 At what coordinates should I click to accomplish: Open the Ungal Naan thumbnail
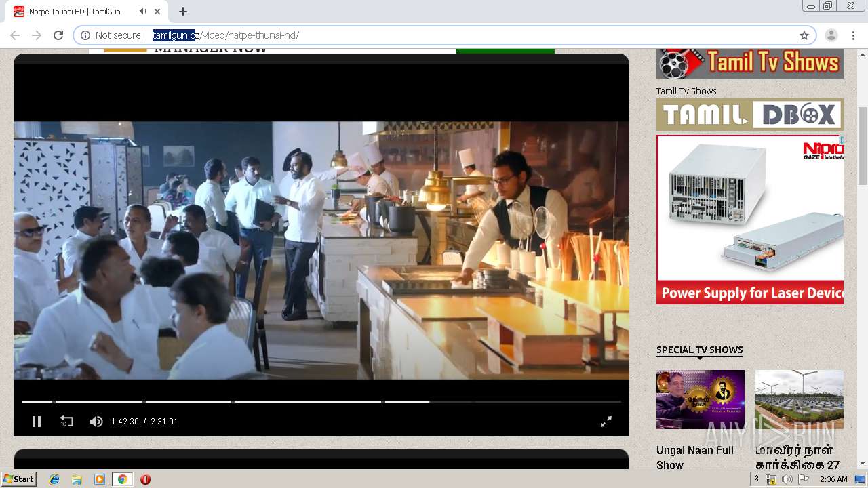pyautogui.click(x=701, y=399)
